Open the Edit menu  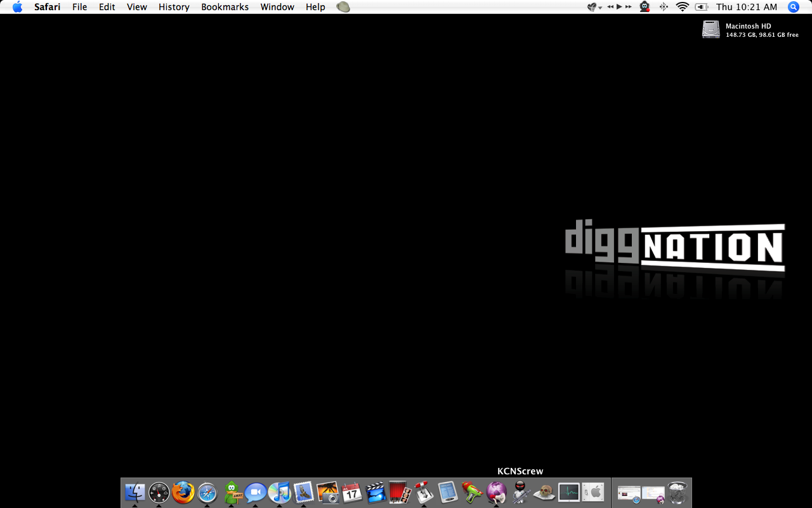(x=107, y=7)
